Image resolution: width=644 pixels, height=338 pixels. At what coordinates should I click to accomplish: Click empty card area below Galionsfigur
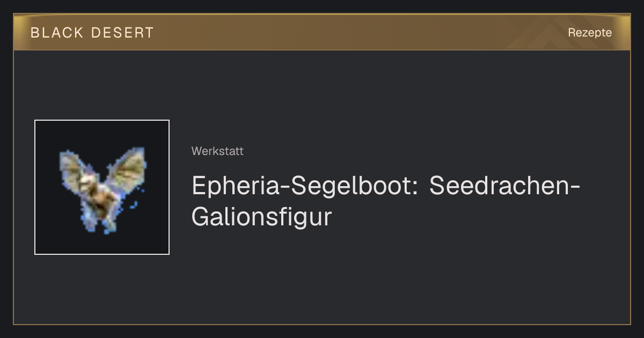(322, 279)
